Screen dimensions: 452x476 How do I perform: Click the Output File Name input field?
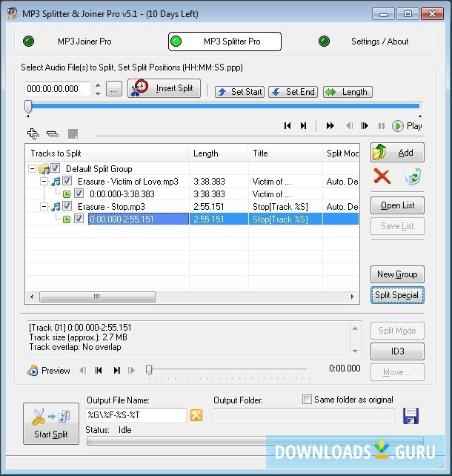click(x=136, y=415)
